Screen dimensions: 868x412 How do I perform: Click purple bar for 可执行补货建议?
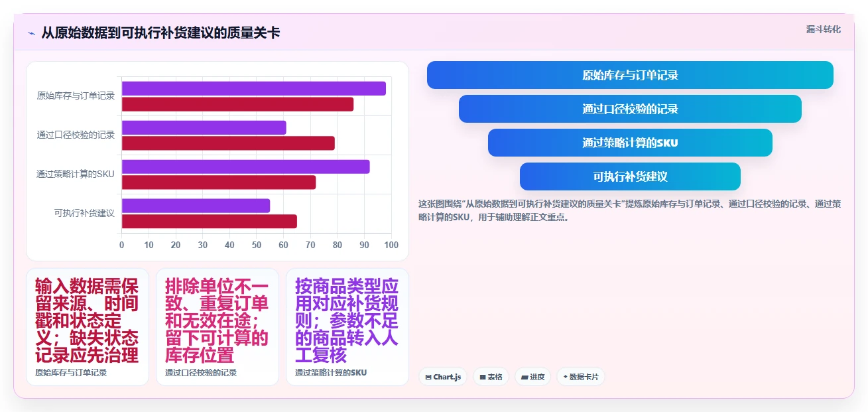[x=196, y=206]
